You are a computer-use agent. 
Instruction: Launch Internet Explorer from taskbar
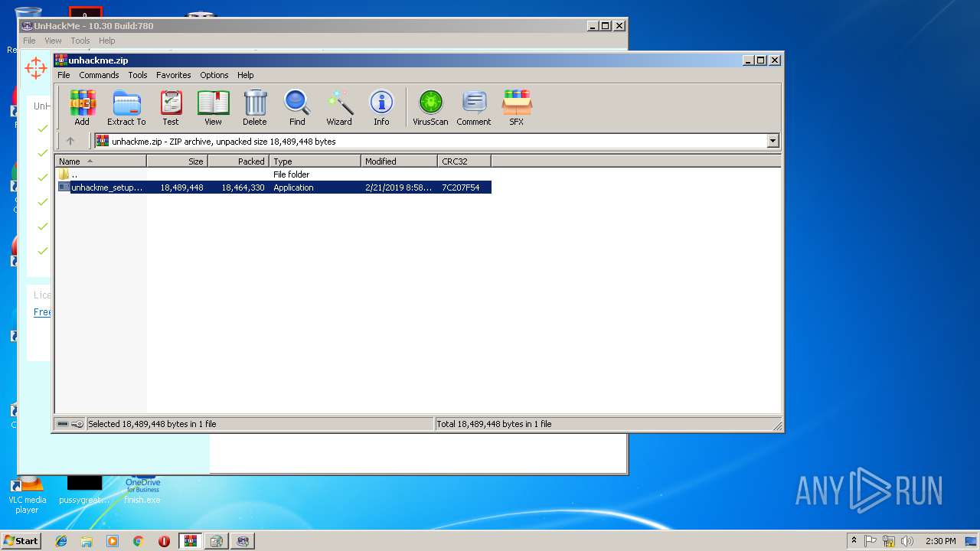tap(61, 541)
